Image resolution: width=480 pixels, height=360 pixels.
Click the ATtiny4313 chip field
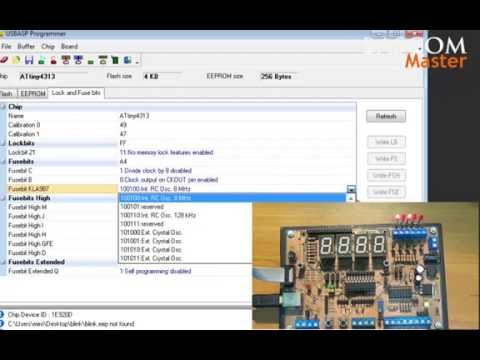click(53, 77)
